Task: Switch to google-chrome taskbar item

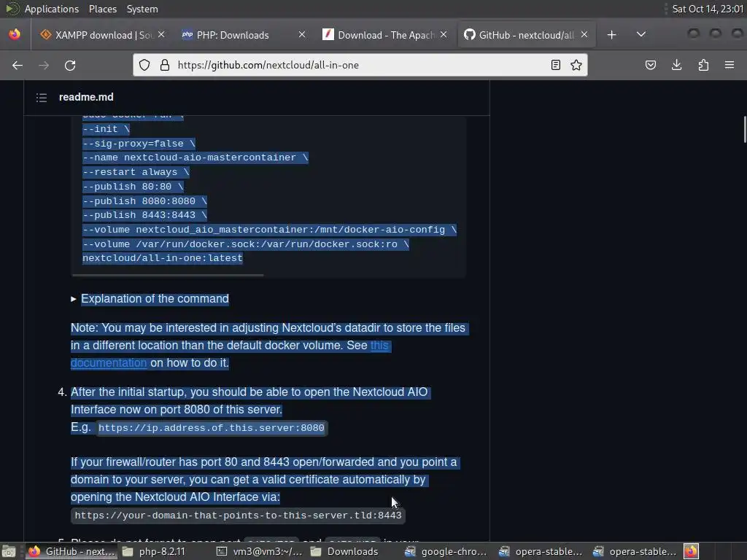Action: (446, 551)
